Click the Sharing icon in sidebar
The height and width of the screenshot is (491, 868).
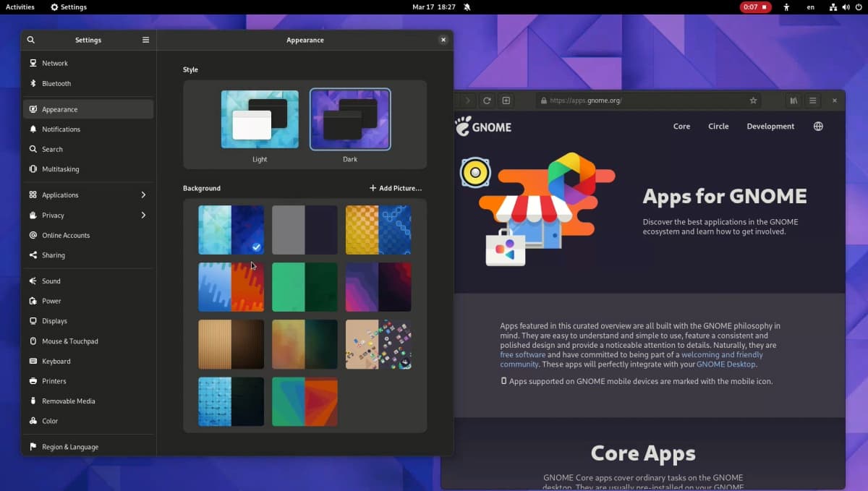33,255
